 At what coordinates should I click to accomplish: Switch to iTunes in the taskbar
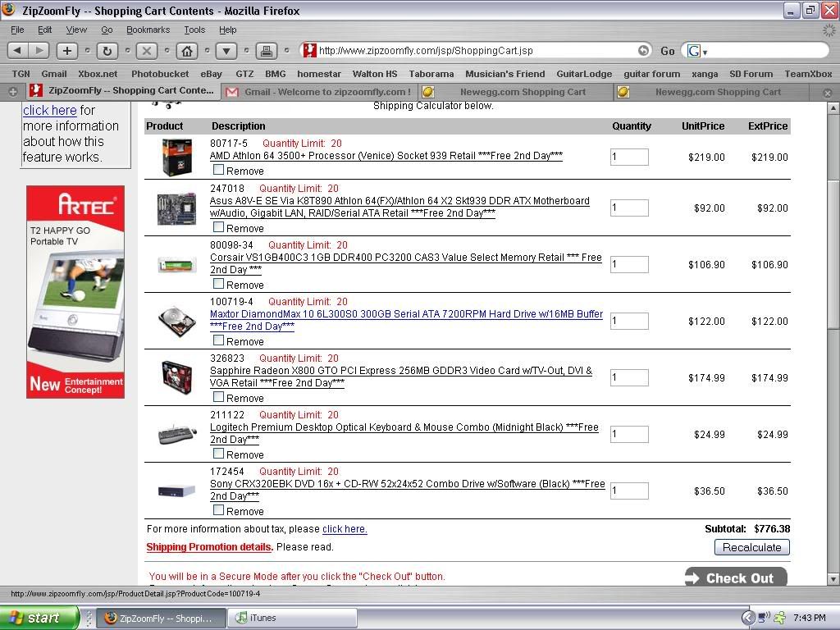coord(293,618)
